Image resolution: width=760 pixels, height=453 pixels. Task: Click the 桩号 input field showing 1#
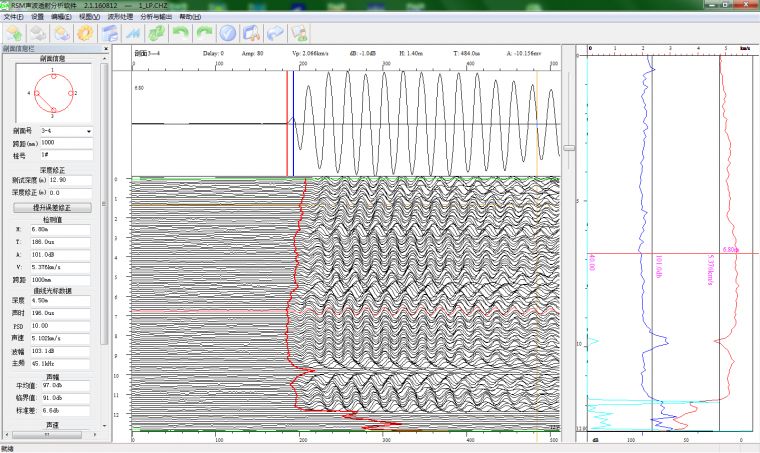65,155
